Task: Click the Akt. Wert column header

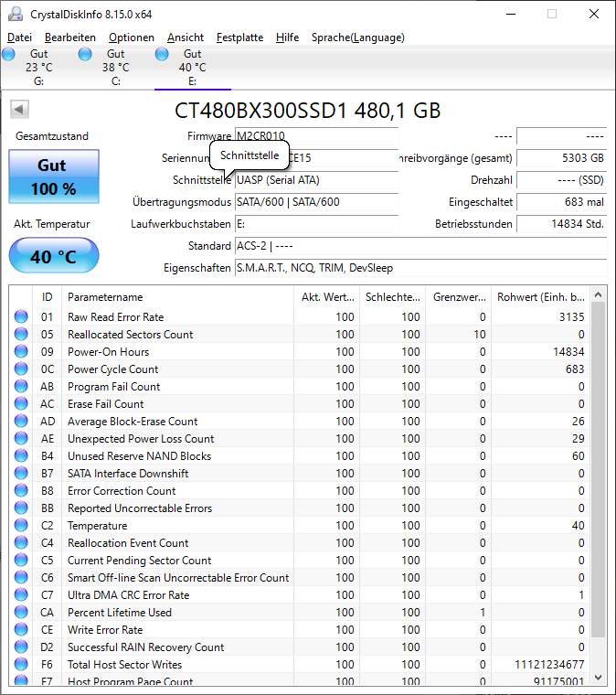Action: point(327,297)
